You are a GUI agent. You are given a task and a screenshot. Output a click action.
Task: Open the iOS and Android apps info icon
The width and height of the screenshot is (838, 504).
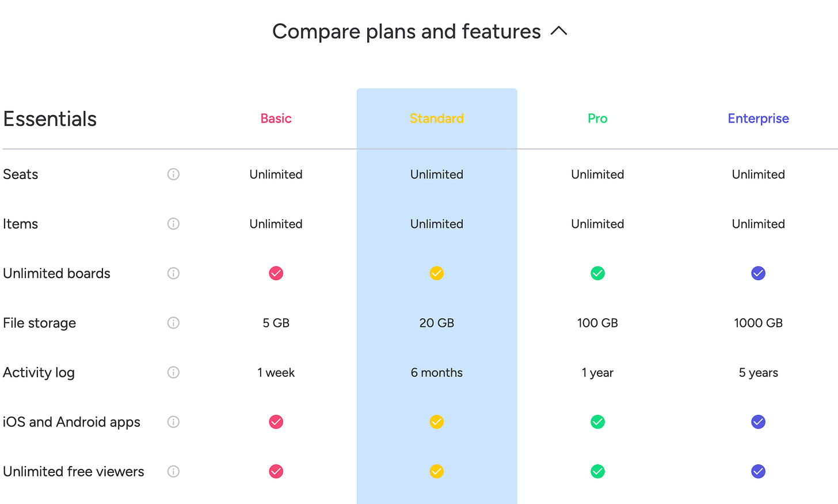coord(173,422)
